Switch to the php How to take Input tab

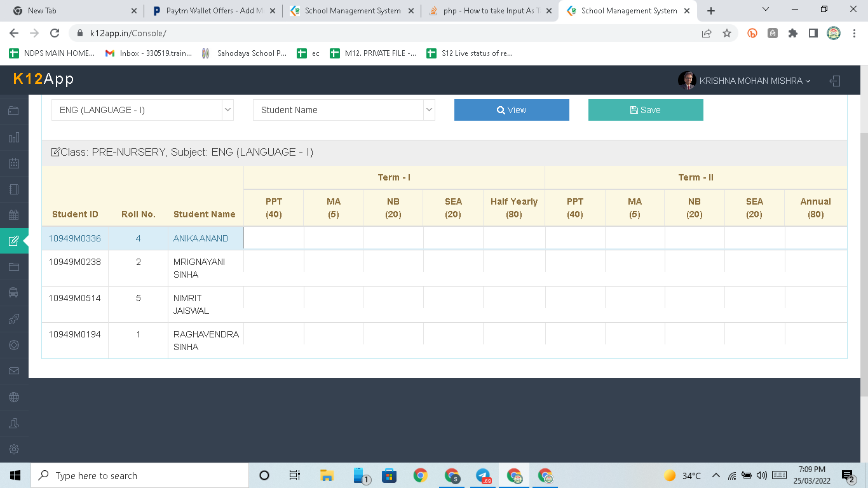point(489,11)
